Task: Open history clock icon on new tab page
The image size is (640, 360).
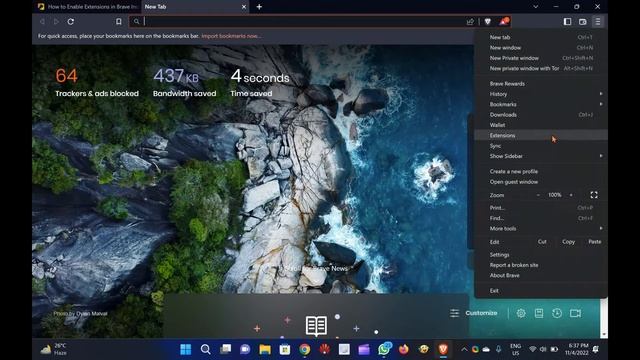Action: 557,313
